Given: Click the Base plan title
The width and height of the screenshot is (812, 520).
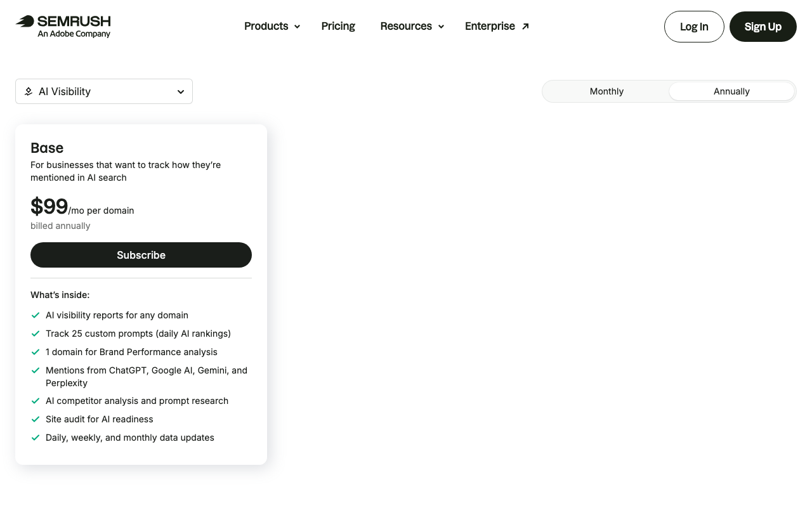Looking at the screenshot, I should pos(47,148).
